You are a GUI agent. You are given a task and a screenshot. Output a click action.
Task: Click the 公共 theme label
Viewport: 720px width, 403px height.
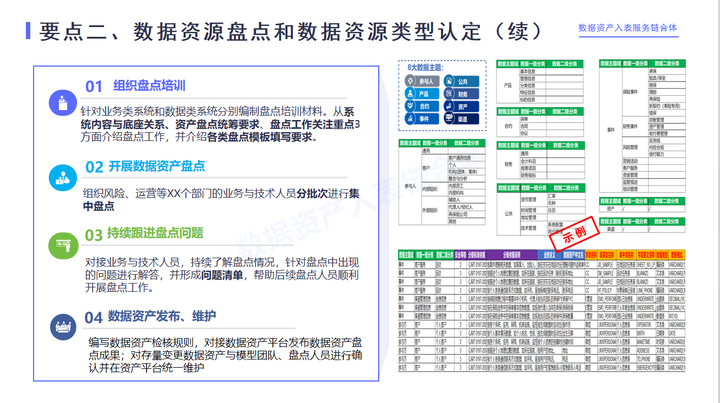coord(462,82)
